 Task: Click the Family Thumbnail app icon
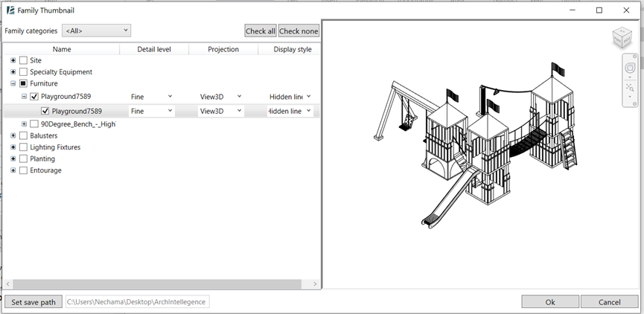click(10, 10)
